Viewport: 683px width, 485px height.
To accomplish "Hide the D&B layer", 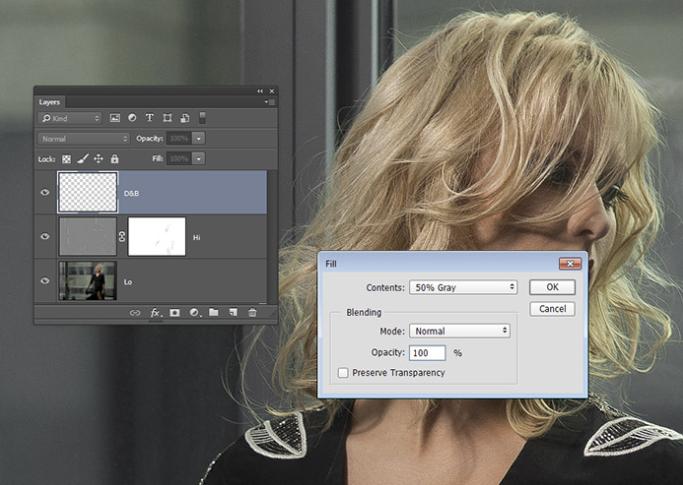I will (45, 192).
